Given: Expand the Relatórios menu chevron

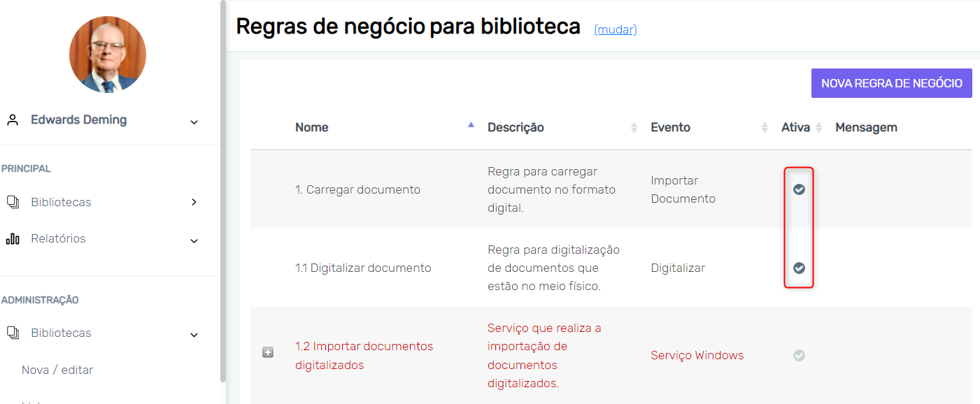Looking at the screenshot, I should [x=194, y=240].
